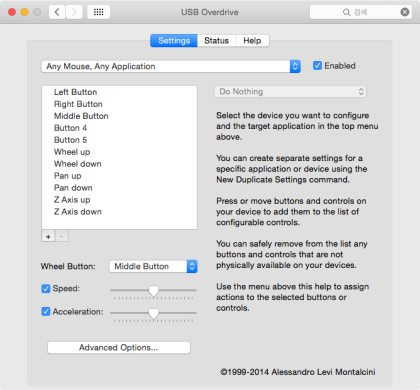Image resolution: width=420 pixels, height=390 pixels.
Task: Click the Wheel Button label
Action: tap(68, 266)
